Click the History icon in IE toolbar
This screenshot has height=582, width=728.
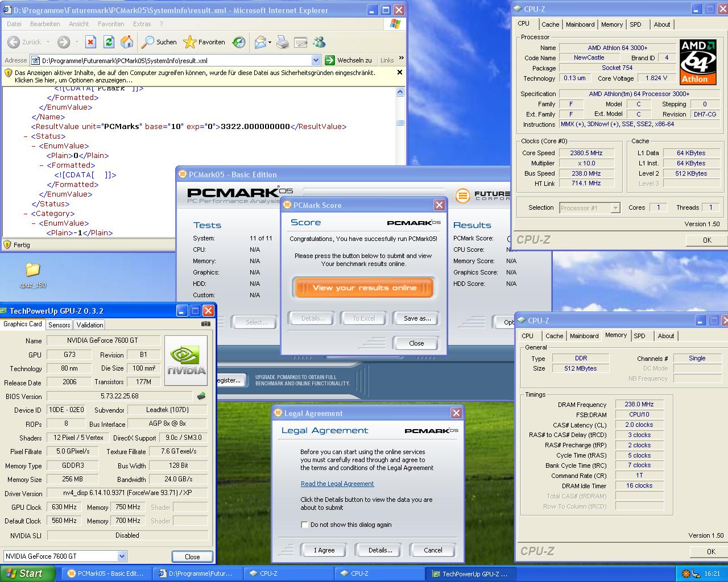pyautogui.click(x=239, y=42)
